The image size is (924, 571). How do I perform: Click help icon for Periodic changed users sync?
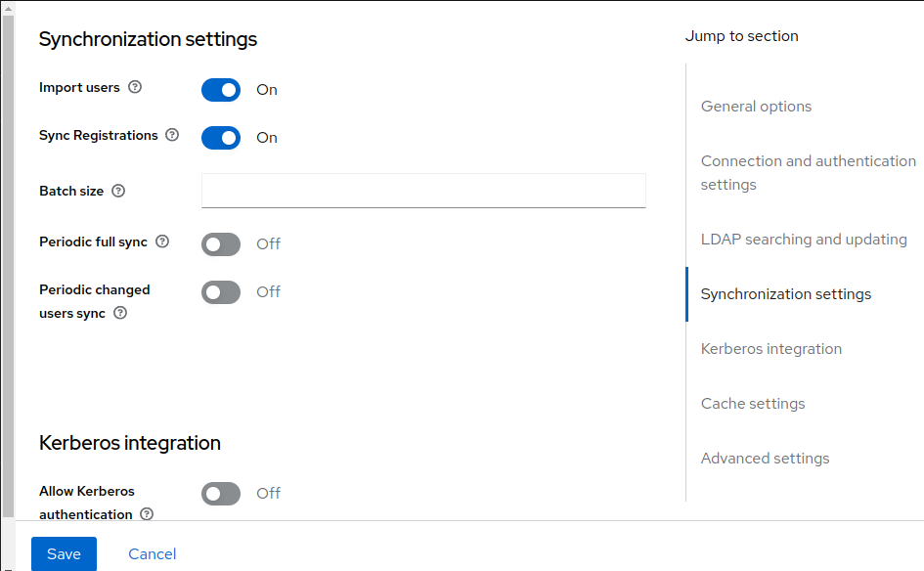pos(119,313)
